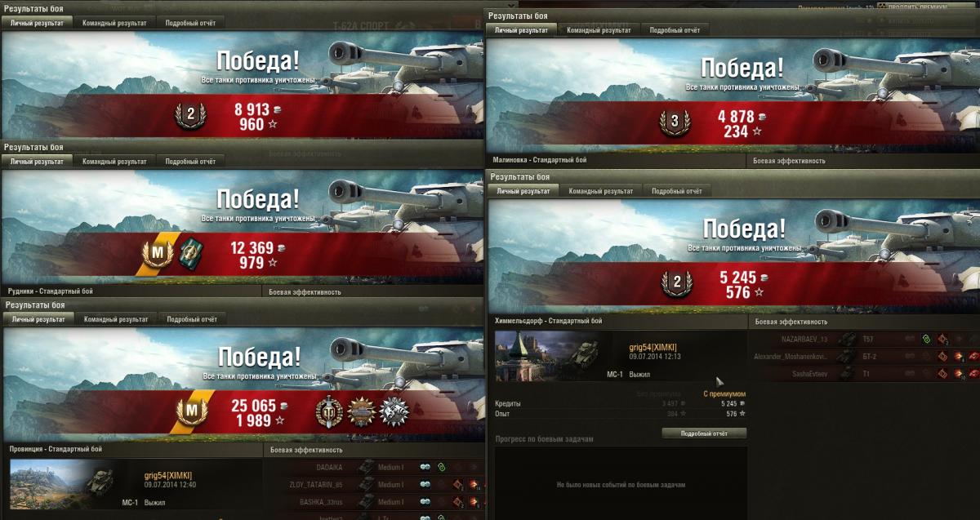The image size is (980, 520).
Task: Open 'Командный результат' tab in the Химмельсдорф window
Action: [x=601, y=191]
